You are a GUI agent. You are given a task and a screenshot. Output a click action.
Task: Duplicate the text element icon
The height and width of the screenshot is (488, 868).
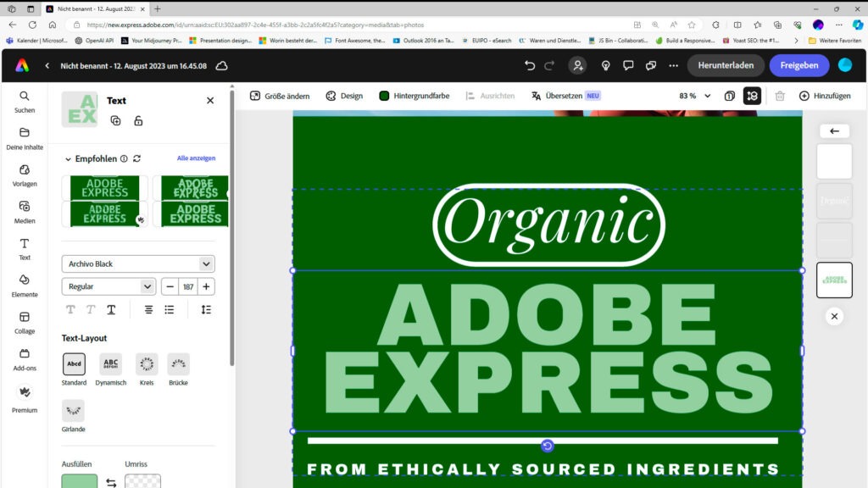click(115, 120)
